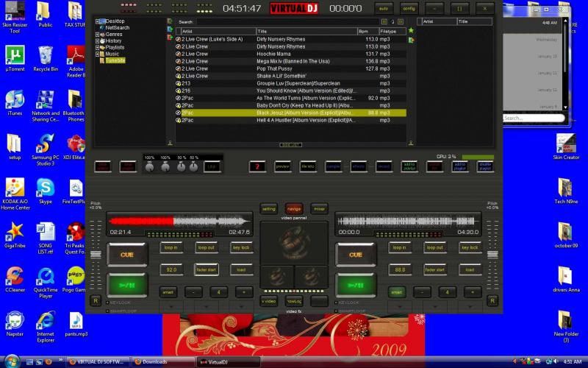
Task: Open the pants.mp3 file icon
Action: 76,323
